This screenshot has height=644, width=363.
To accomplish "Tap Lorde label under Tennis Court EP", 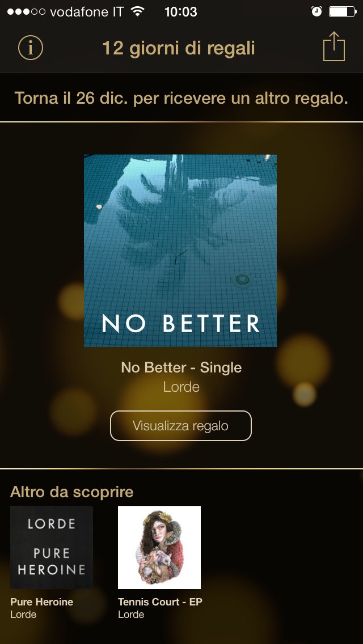I will [x=131, y=615].
